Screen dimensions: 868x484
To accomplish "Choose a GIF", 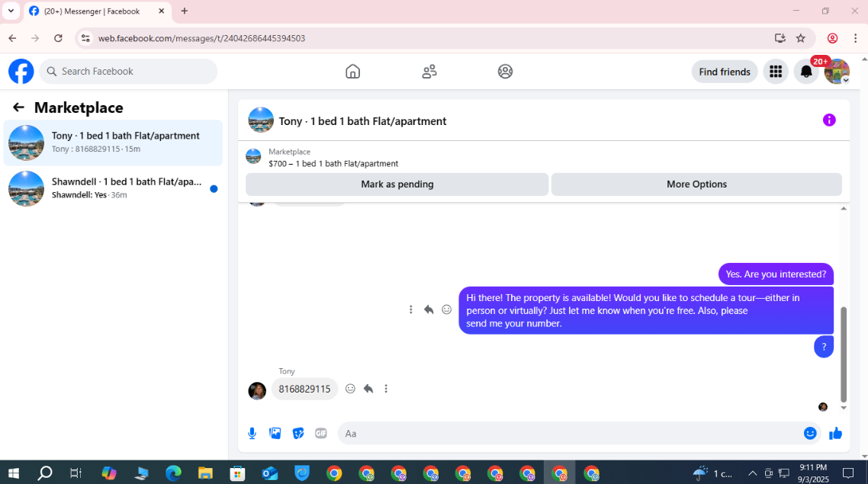I will click(321, 433).
